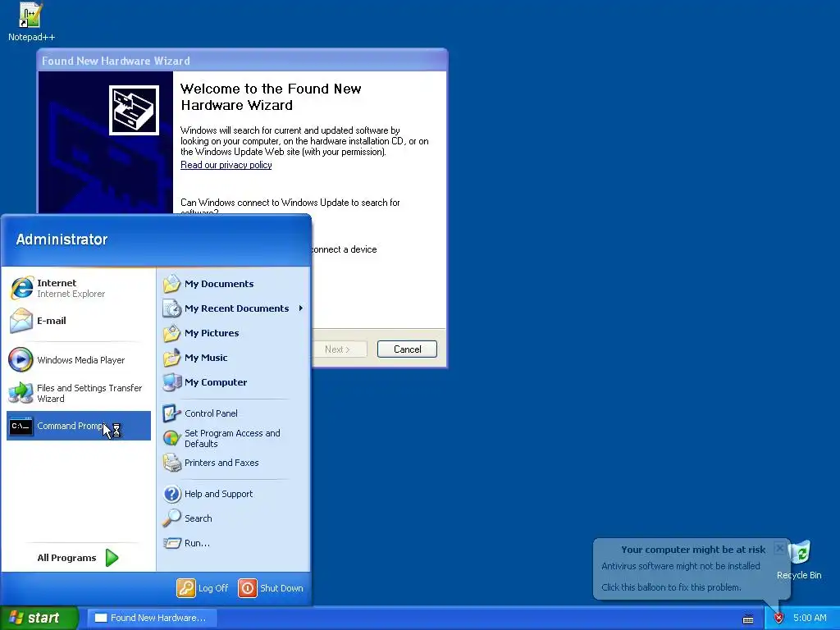This screenshot has height=630, width=840.
Task: Open the E-mail envelope icon
Action: (x=21, y=321)
